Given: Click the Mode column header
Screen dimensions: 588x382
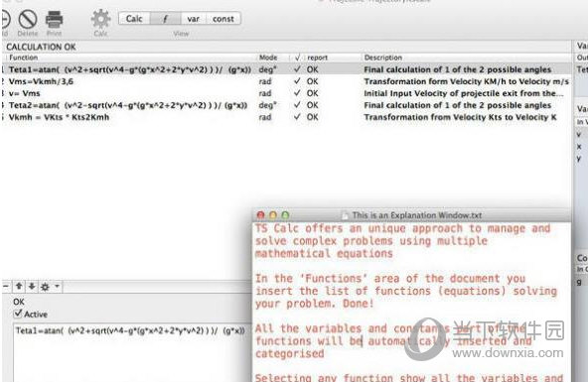Looking at the screenshot, I should point(268,58).
